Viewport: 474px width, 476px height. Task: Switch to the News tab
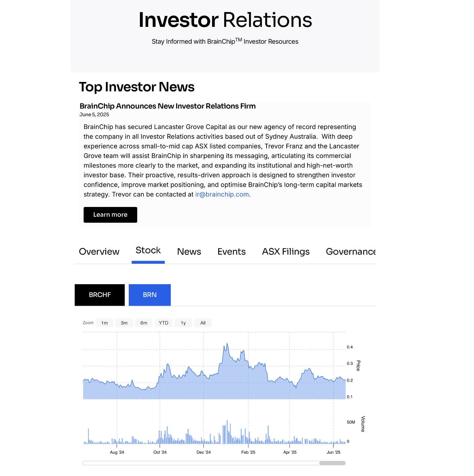click(x=189, y=252)
